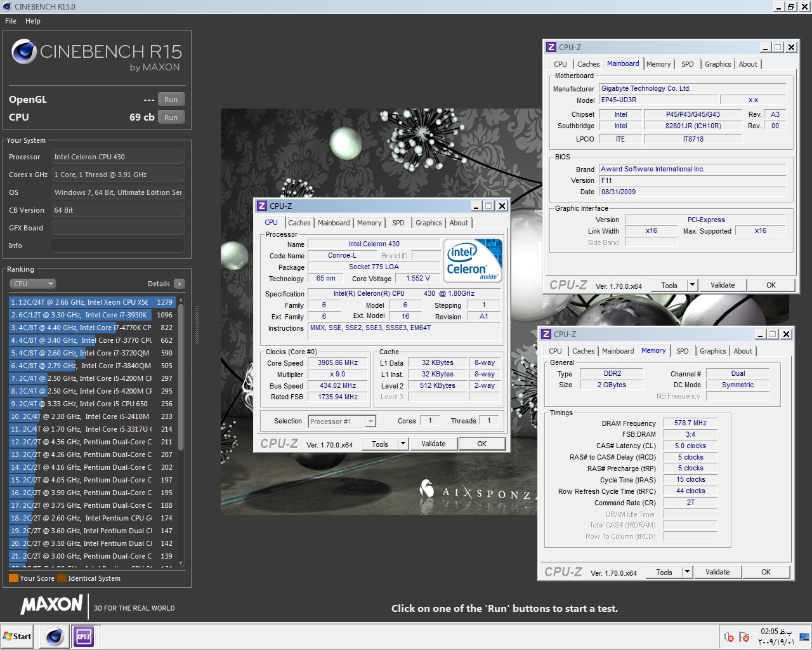Click the Intel Celeron inside logo
Screen dimensions: 812x650
coord(473,260)
